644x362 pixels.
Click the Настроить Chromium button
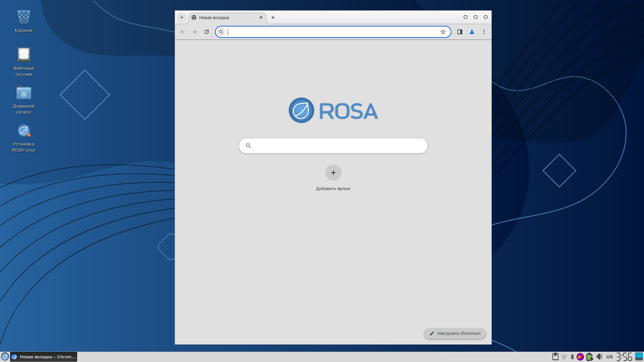(x=455, y=334)
